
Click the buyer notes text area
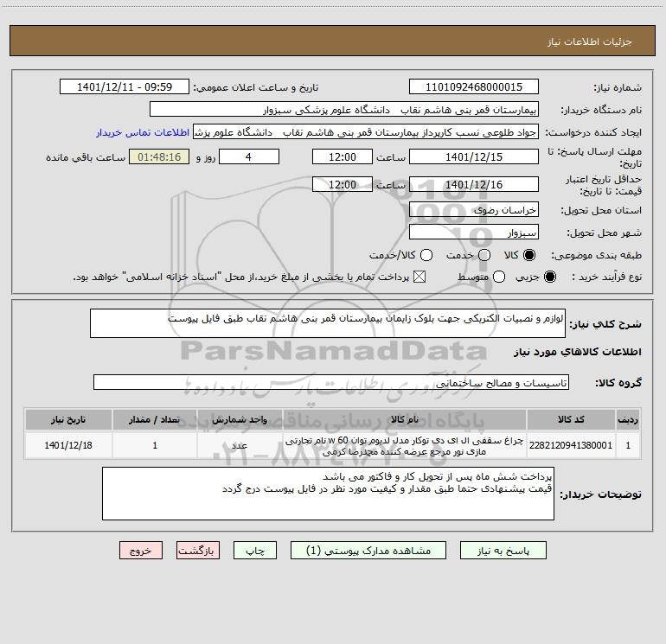(x=328, y=494)
